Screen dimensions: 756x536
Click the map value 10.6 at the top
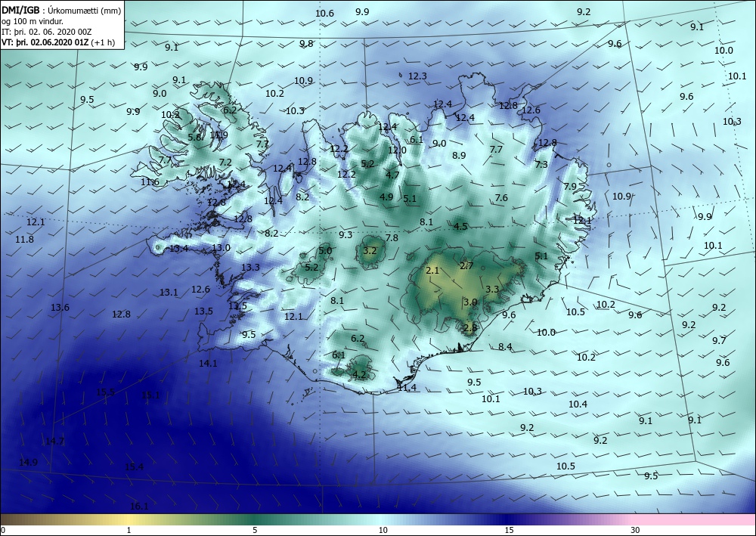coord(324,13)
